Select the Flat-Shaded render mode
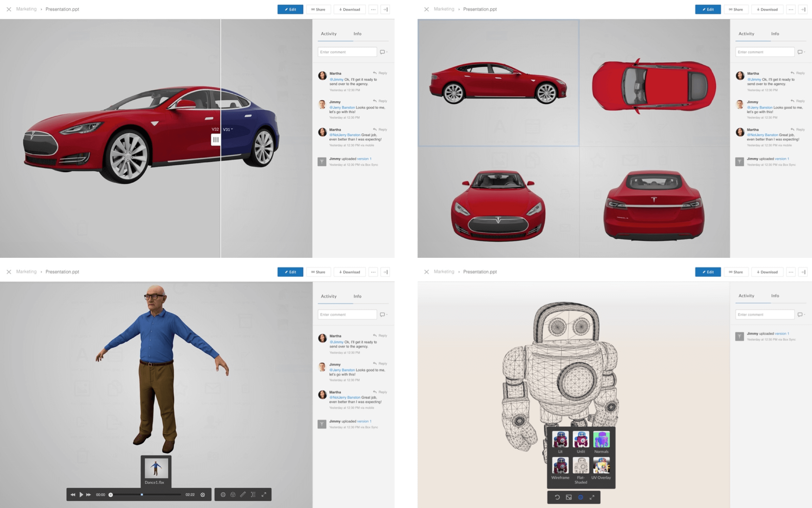This screenshot has width=812, height=508. coord(581,470)
